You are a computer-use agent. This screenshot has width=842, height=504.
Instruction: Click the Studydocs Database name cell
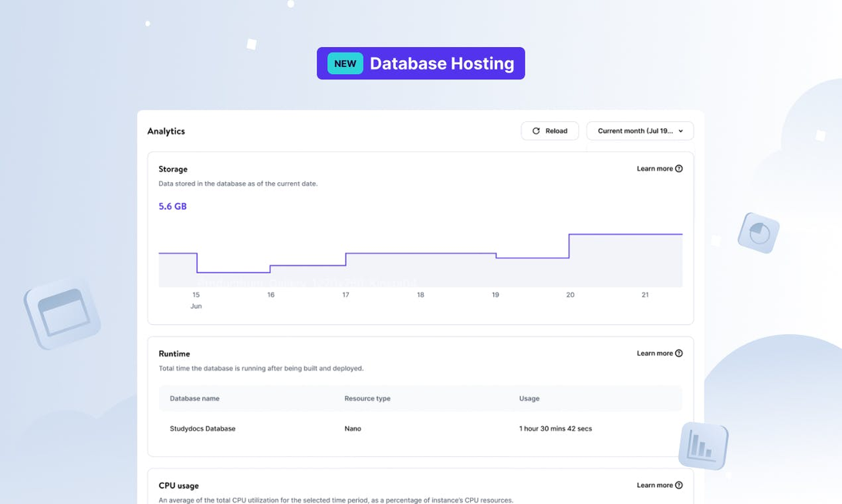pos(202,428)
